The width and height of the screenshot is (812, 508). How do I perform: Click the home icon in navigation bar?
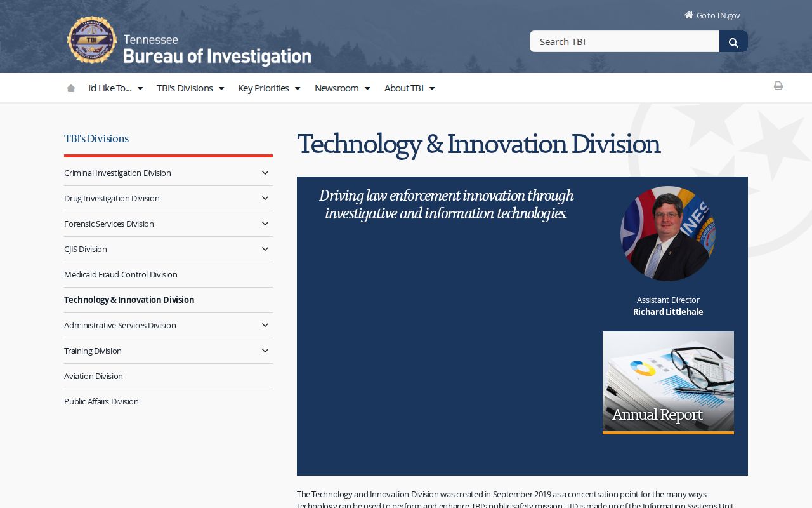coord(71,88)
